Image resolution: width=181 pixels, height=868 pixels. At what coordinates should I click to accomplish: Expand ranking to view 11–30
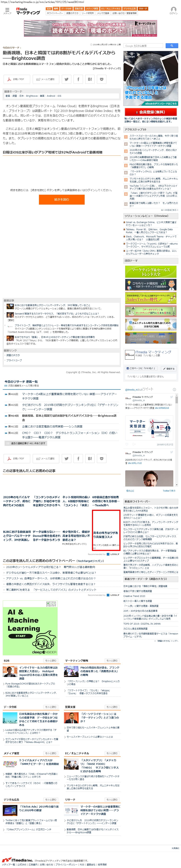pos(169,210)
